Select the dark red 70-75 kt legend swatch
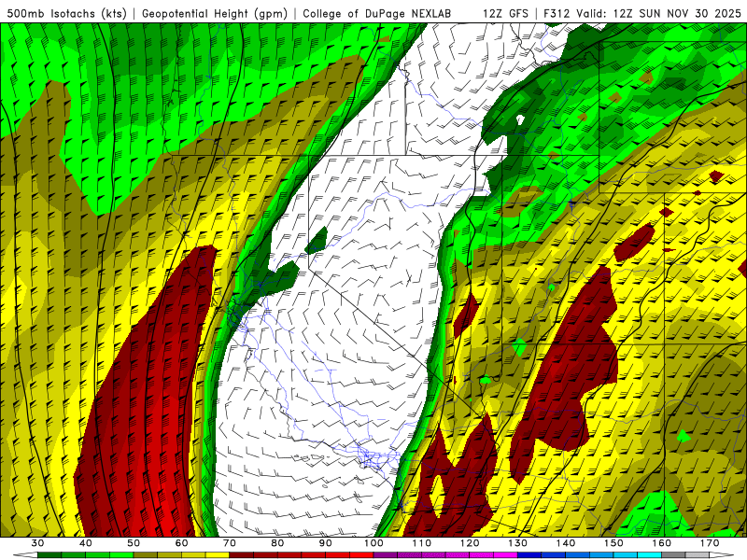This screenshot has height=560, width=747. click(x=242, y=555)
